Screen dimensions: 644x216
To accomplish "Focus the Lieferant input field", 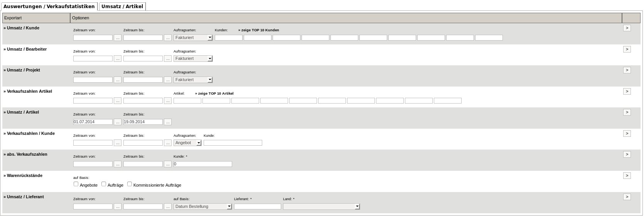I will 258,206.
